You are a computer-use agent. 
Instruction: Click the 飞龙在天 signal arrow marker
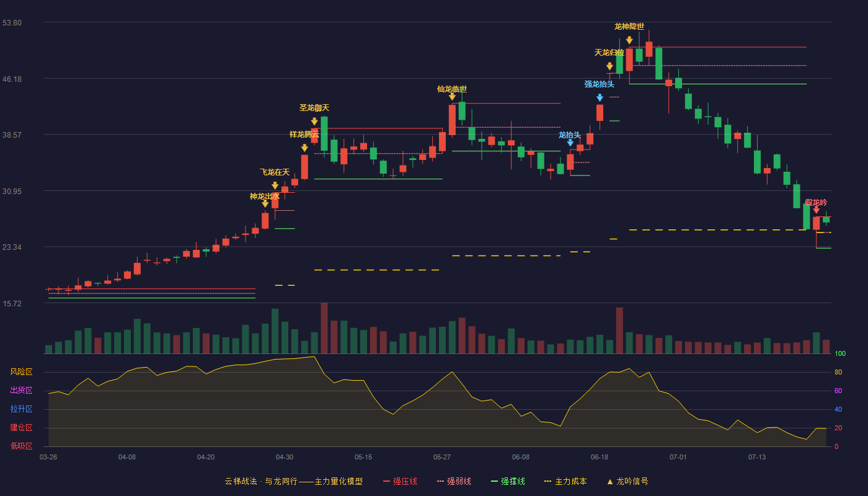tap(275, 185)
